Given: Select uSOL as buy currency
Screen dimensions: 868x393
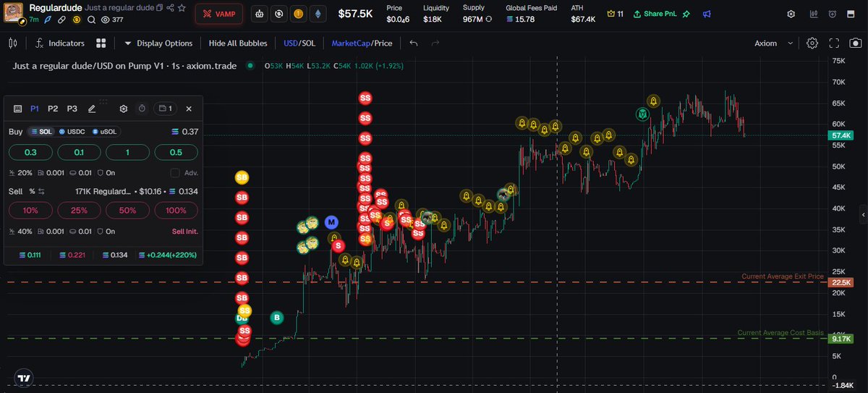Looking at the screenshot, I should [x=105, y=132].
